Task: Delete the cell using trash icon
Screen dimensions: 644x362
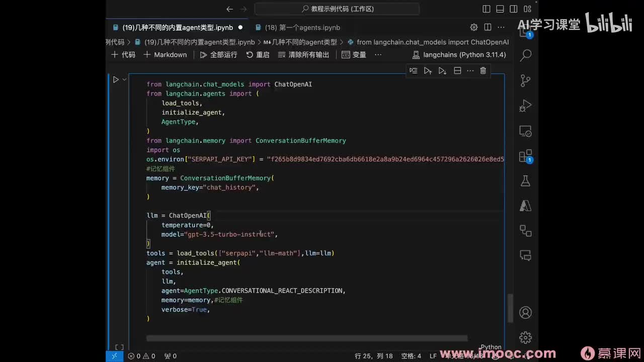Action: (483, 71)
